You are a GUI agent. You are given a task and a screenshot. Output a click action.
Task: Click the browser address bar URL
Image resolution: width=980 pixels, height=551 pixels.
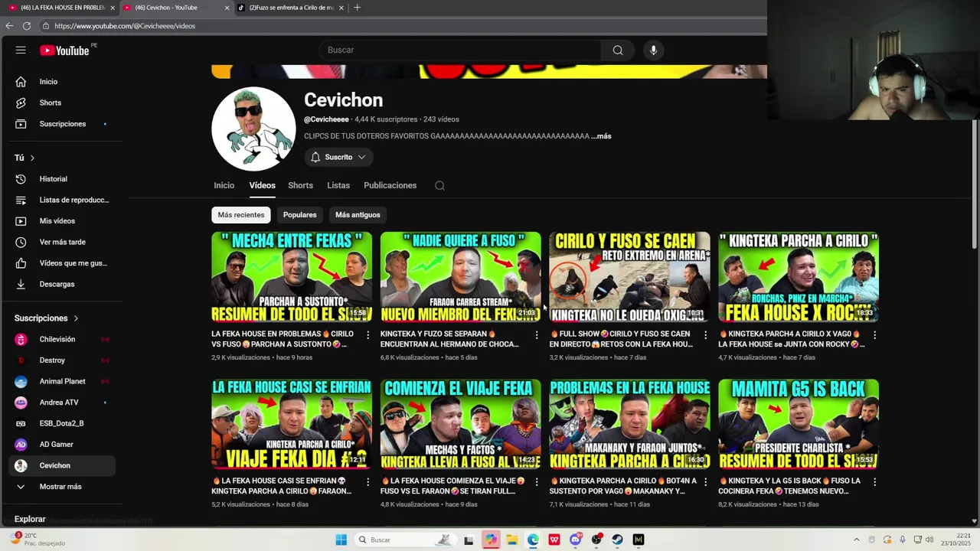[125, 26]
